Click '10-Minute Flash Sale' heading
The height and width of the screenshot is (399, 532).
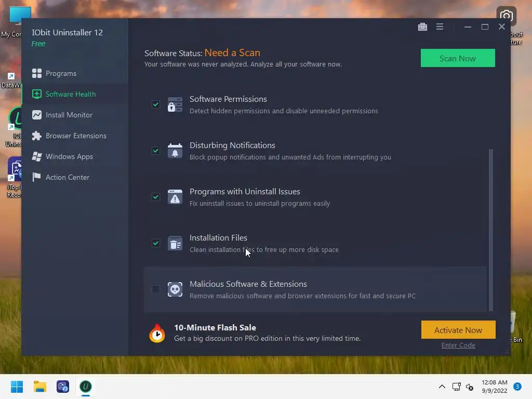pyautogui.click(x=215, y=328)
